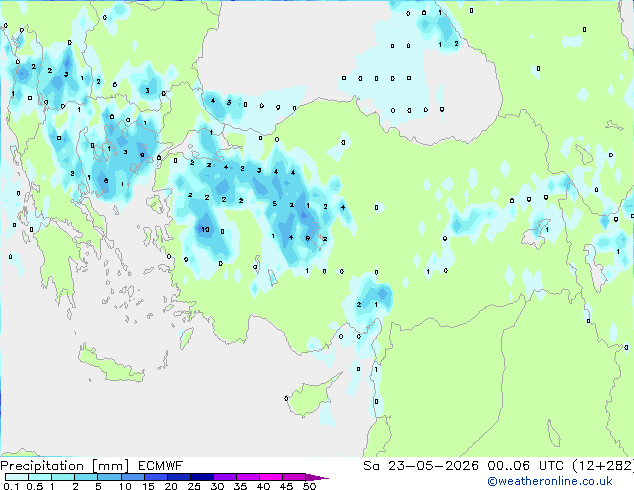
Task: Pick the 10–15 mm blue legend swatch
Action: click(x=132, y=477)
